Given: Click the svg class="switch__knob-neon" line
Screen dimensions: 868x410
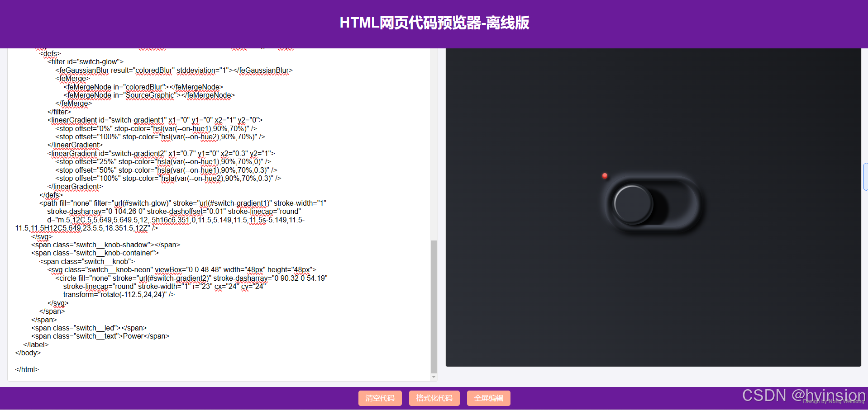Looking at the screenshot, I should click(182, 270).
